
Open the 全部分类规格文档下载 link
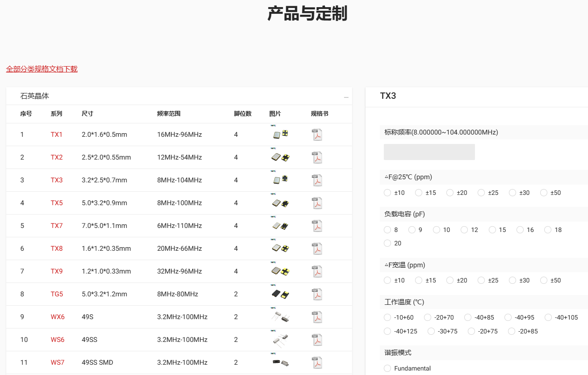(42, 69)
